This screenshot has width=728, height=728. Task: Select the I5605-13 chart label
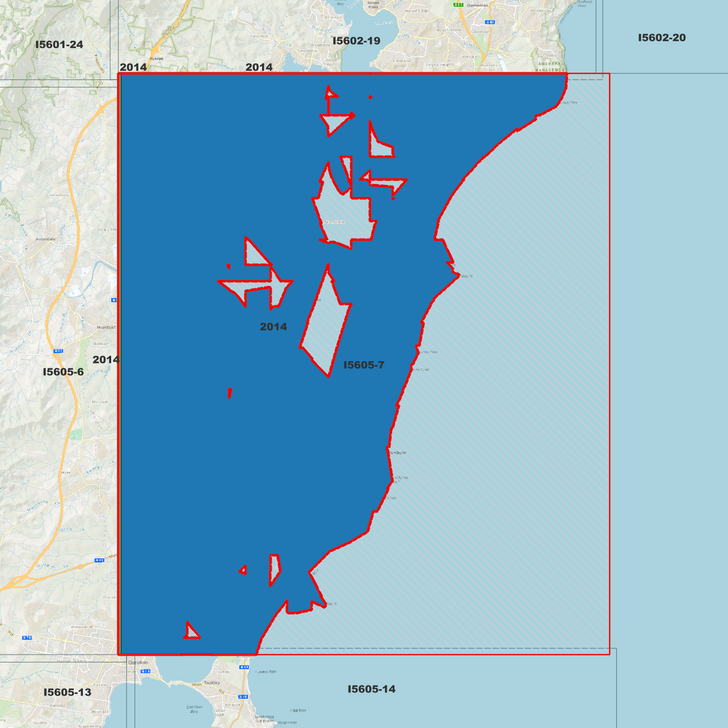pos(67,692)
